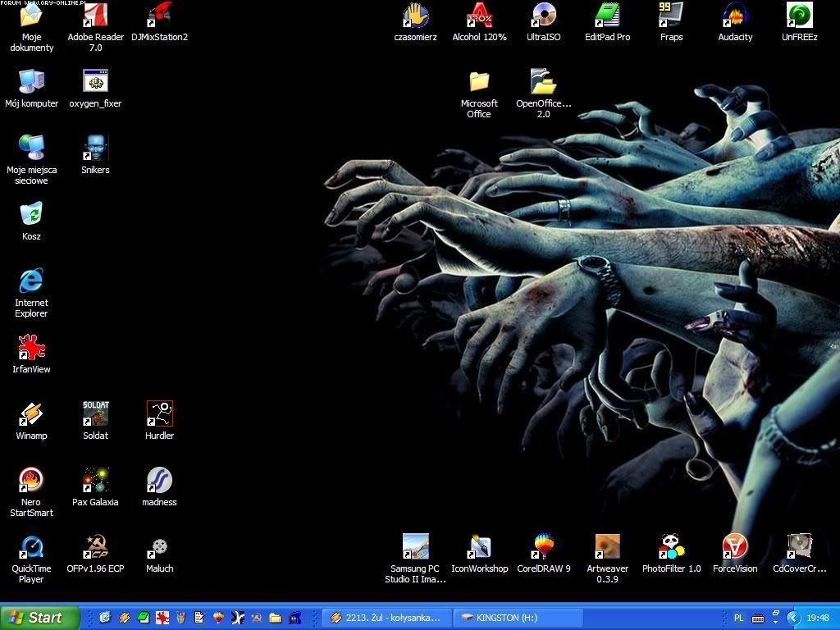
Task: Select the OFPv1.96 ECP desktop shortcut
Action: click(95, 554)
